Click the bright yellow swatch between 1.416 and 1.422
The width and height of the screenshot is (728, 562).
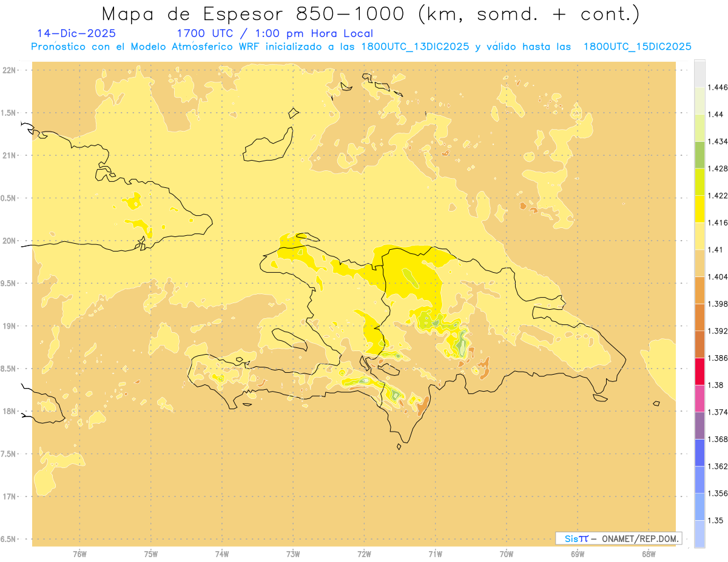(x=699, y=209)
